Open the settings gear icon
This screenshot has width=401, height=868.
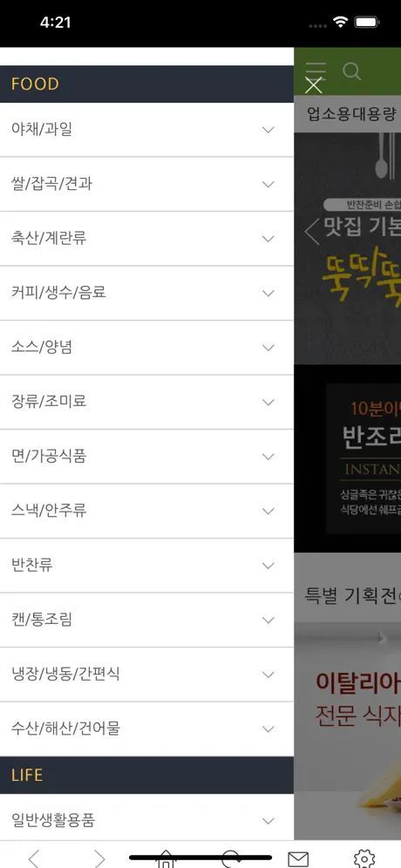click(x=364, y=858)
